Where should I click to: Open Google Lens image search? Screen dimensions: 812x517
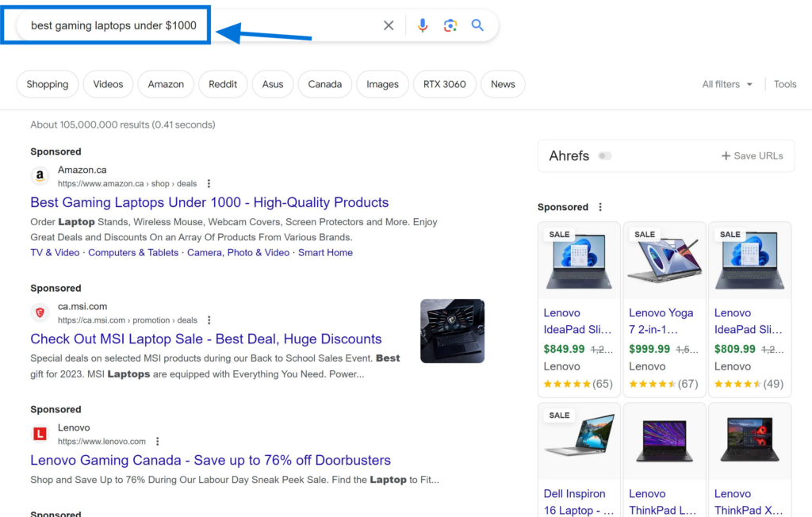click(x=450, y=25)
